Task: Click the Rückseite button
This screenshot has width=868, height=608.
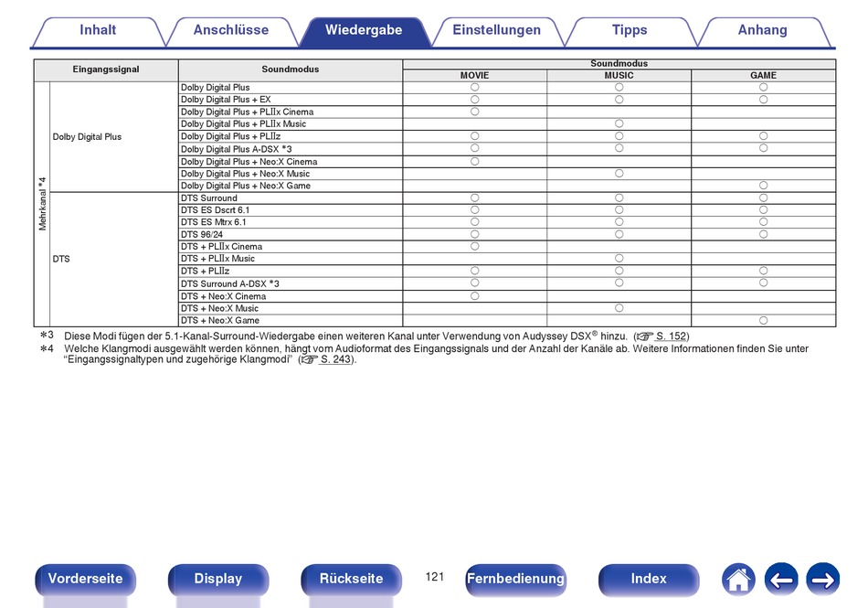Action: (x=351, y=580)
